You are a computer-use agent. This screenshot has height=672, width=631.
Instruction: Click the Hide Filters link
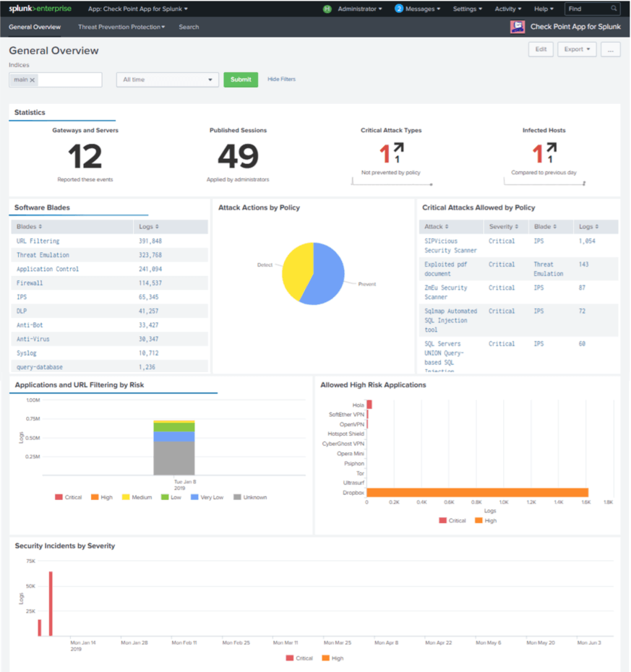tap(282, 79)
